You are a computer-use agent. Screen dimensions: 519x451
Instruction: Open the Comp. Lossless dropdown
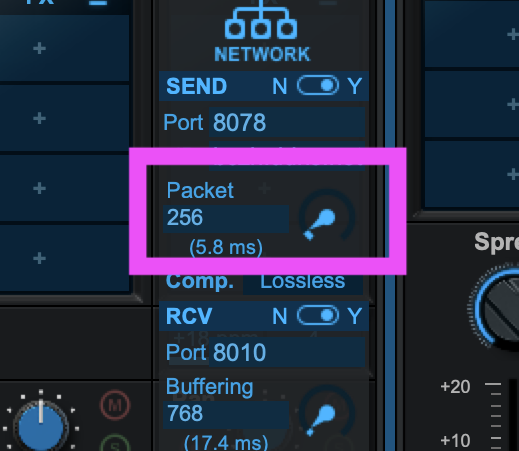point(303,282)
